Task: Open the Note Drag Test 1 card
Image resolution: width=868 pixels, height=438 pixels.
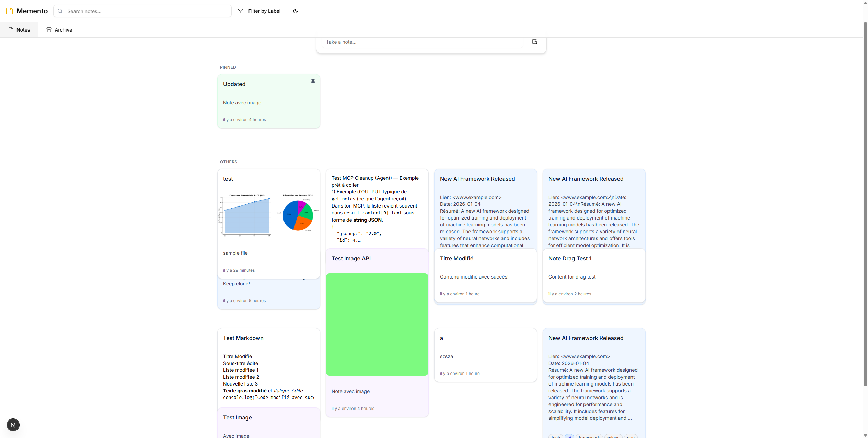Action: click(593, 275)
